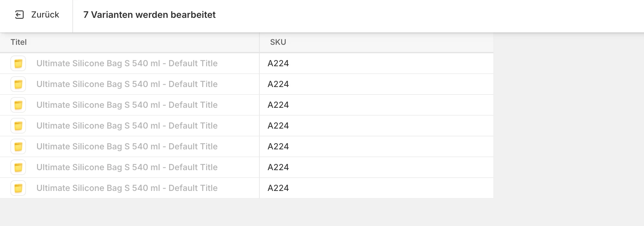This screenshot has height=226, width=644.
Task: Click the third row's product image icon
Action: (18, 105)
